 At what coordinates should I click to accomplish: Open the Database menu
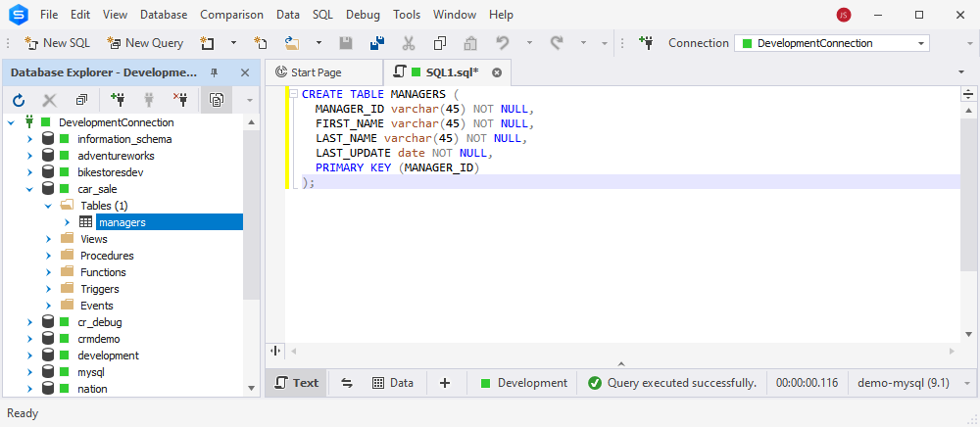click(164, 15)
